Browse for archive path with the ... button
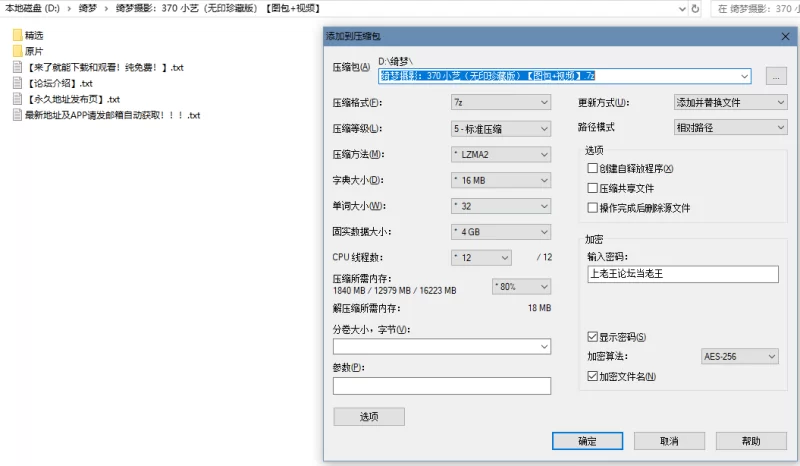The height and width of the screenshot is (466, 800). [776, 77]
